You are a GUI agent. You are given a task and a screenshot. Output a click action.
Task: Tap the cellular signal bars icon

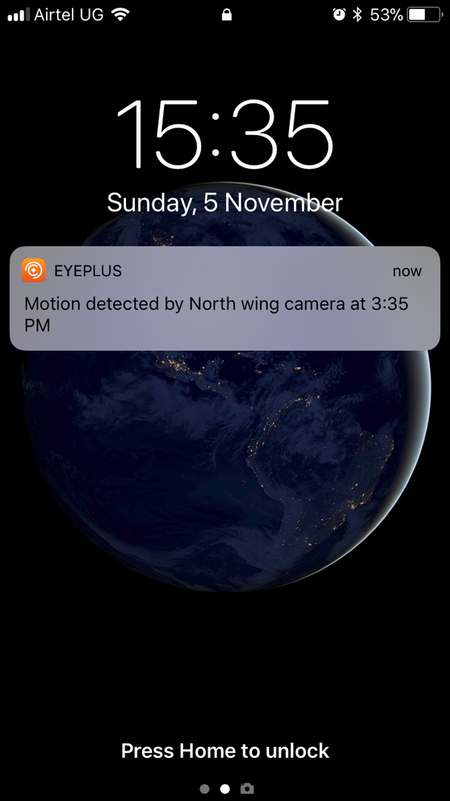point(18,15)
